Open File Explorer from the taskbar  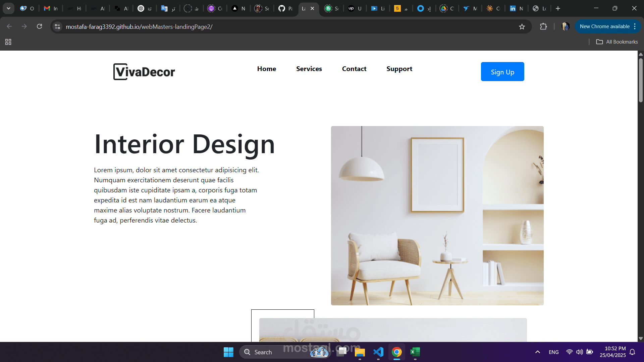(x=360, y=352)
